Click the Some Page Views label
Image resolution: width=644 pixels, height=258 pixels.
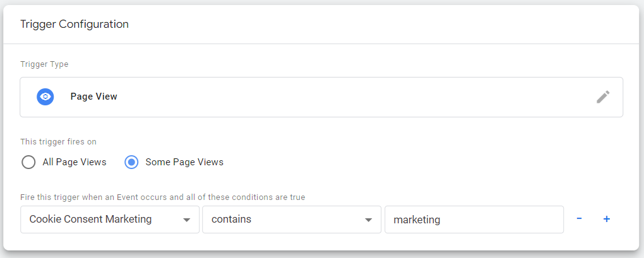[184, 162]
